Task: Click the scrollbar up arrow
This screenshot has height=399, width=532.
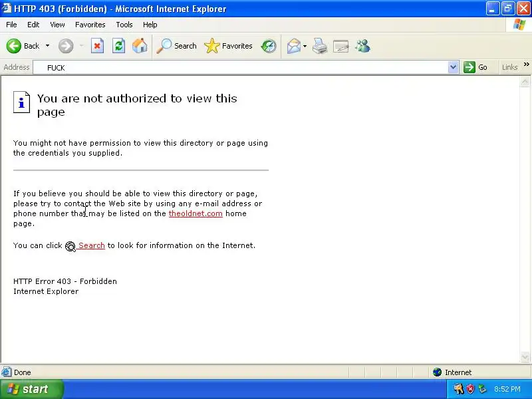Action: 525,81
